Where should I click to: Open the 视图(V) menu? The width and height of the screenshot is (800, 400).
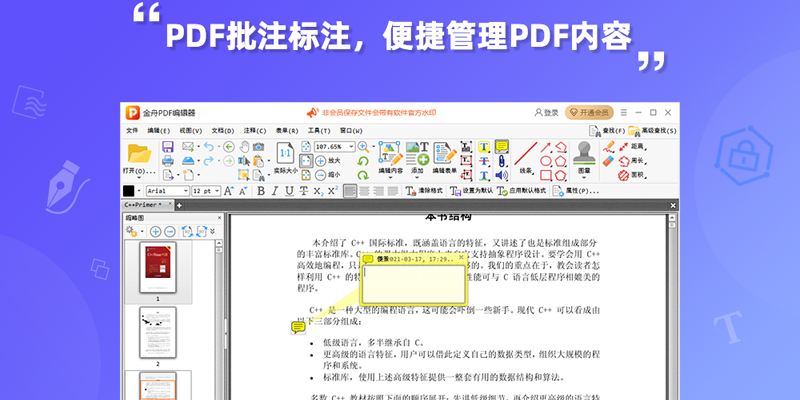pos(191,131)
